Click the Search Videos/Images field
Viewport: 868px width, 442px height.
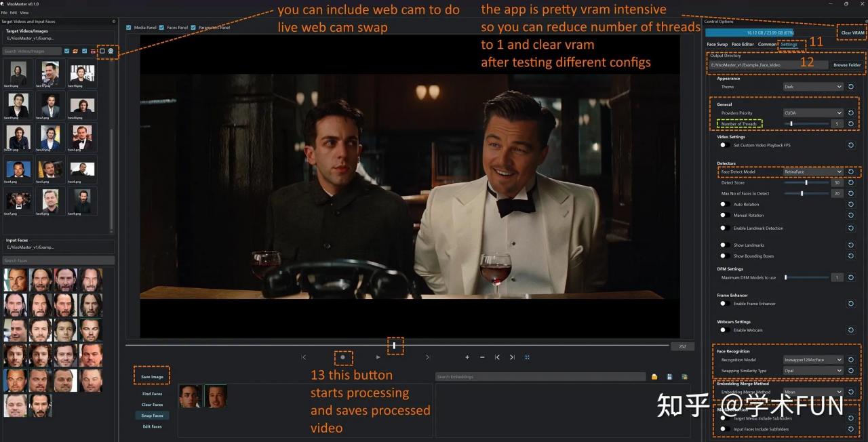point(31,51)
